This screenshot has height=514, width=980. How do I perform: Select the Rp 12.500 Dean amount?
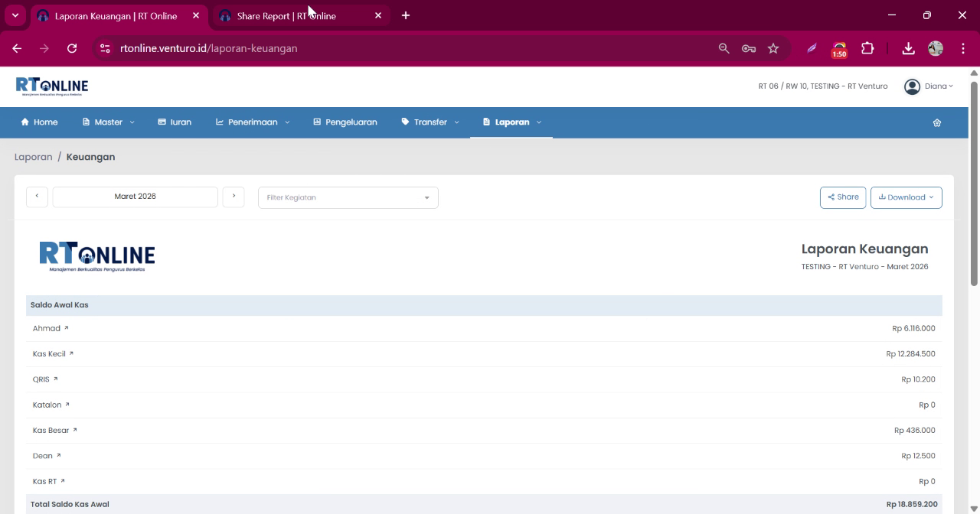pos(918,456)
